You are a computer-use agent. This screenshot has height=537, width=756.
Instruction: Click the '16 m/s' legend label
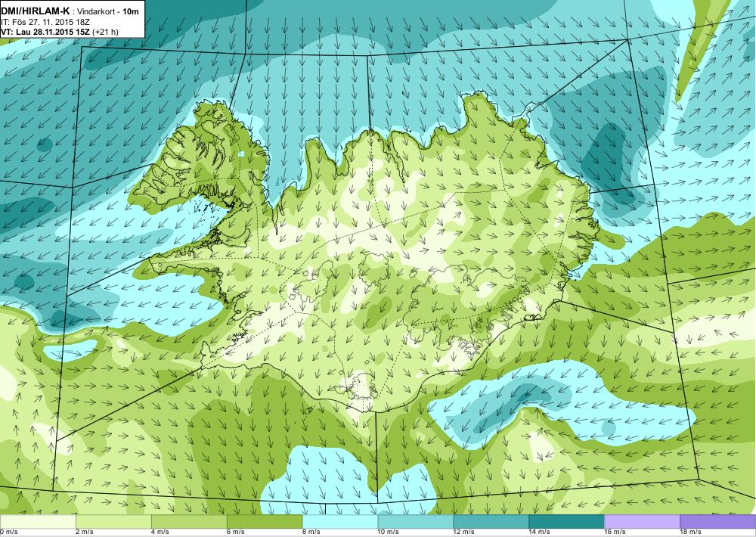coord(615,532)
